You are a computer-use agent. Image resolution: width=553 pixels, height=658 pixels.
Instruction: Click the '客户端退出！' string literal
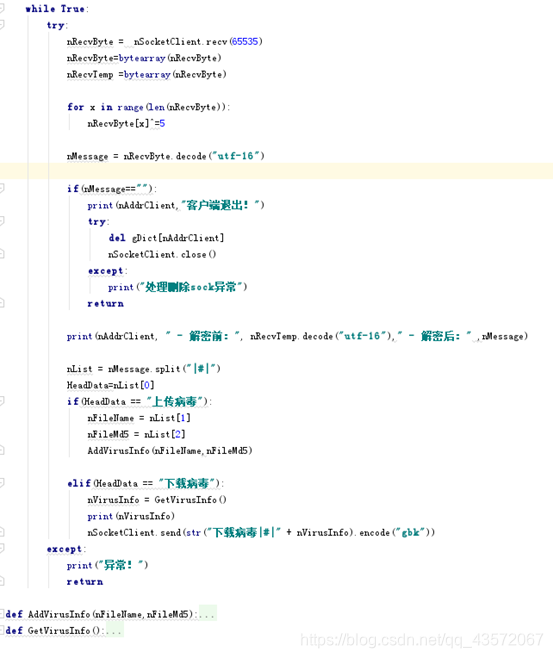[222, 205]
